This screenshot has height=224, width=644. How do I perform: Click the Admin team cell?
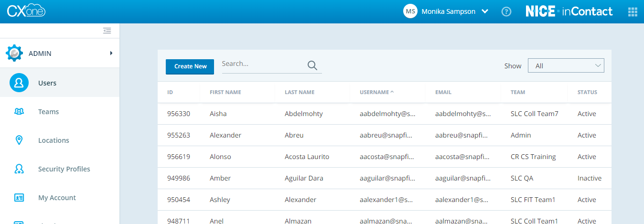coord(521,135)
